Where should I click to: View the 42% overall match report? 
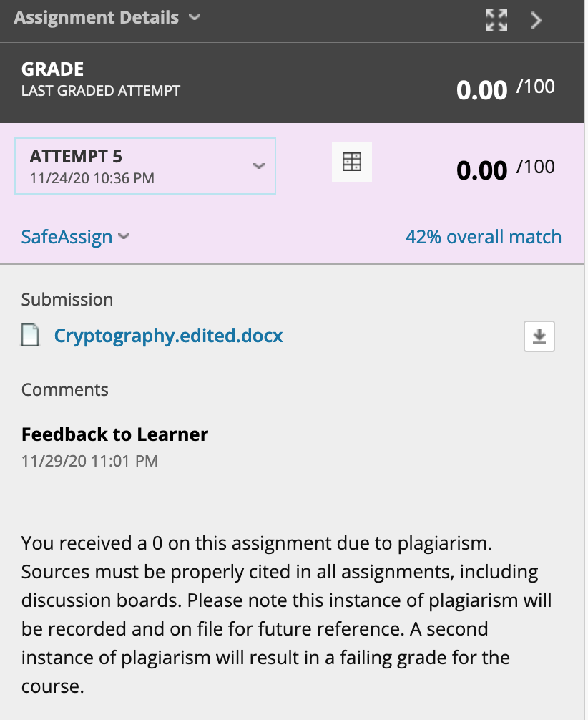(484, 237)
